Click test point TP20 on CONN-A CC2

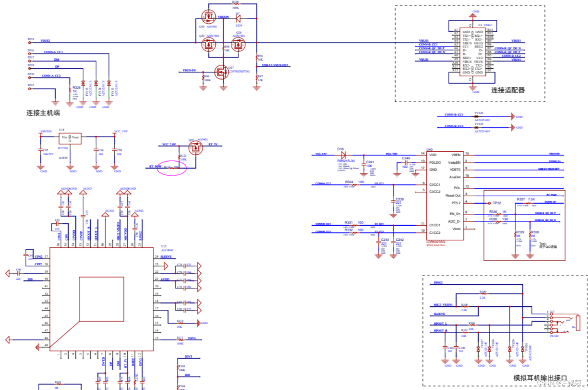(x=30, y=78)
